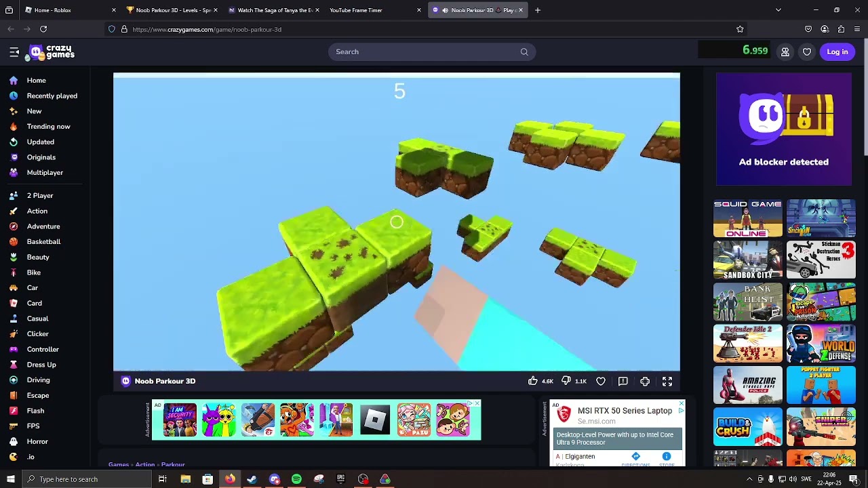This screenshot has height=488, width=868.
Task: Open the .io category
Action: point(31,457)
